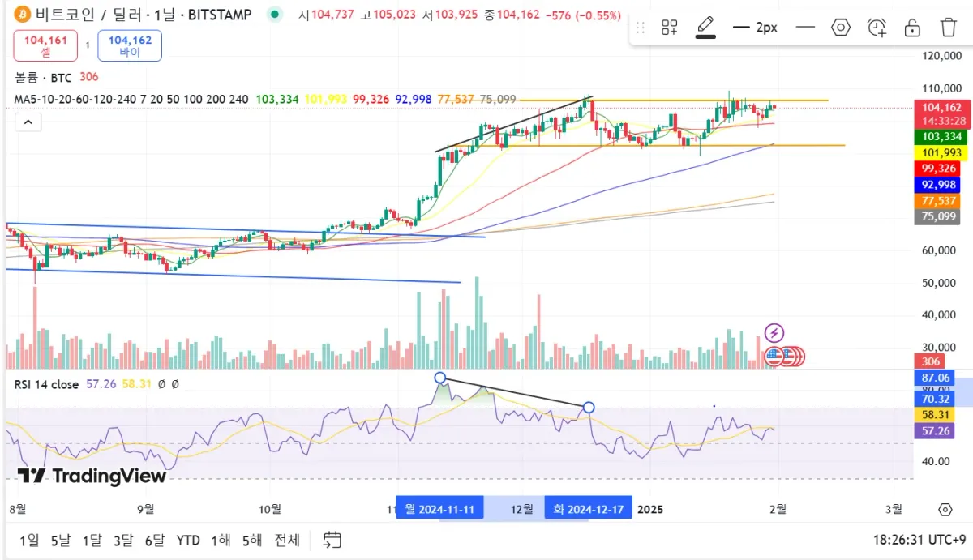Click the purple lightning event marker

[x=774, y=332]
